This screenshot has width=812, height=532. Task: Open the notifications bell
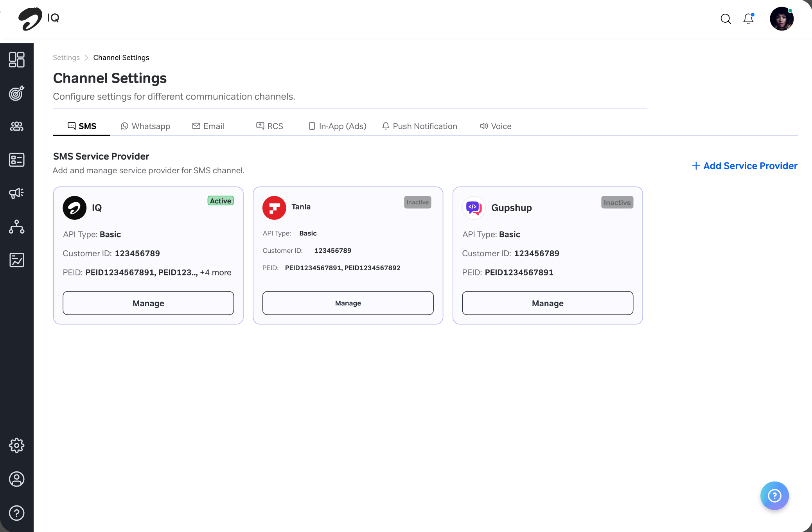click(749, 19)
